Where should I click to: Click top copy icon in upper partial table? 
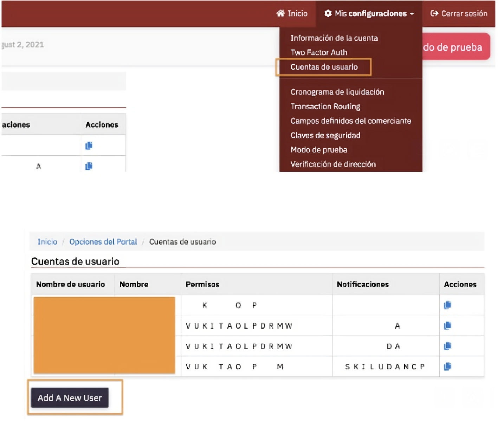click(89, 145)
